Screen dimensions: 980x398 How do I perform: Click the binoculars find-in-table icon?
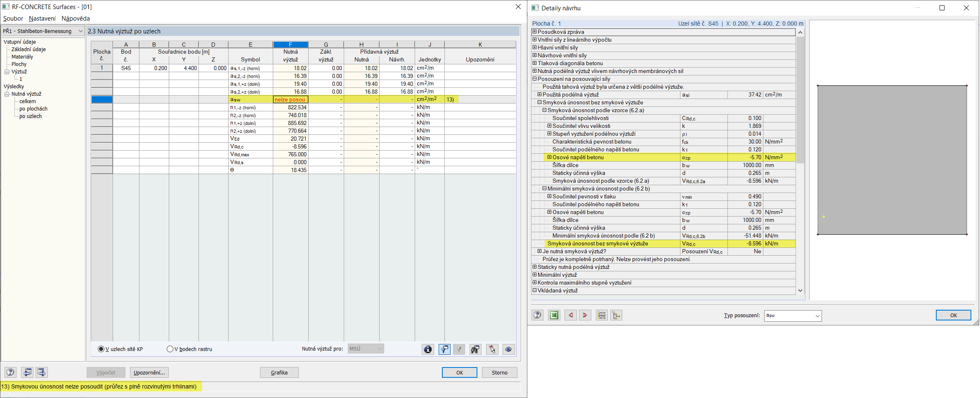[475, 349]
